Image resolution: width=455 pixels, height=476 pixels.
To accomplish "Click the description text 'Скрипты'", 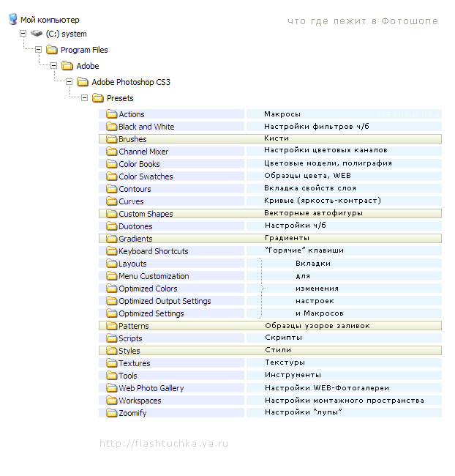I will [283, 338].
